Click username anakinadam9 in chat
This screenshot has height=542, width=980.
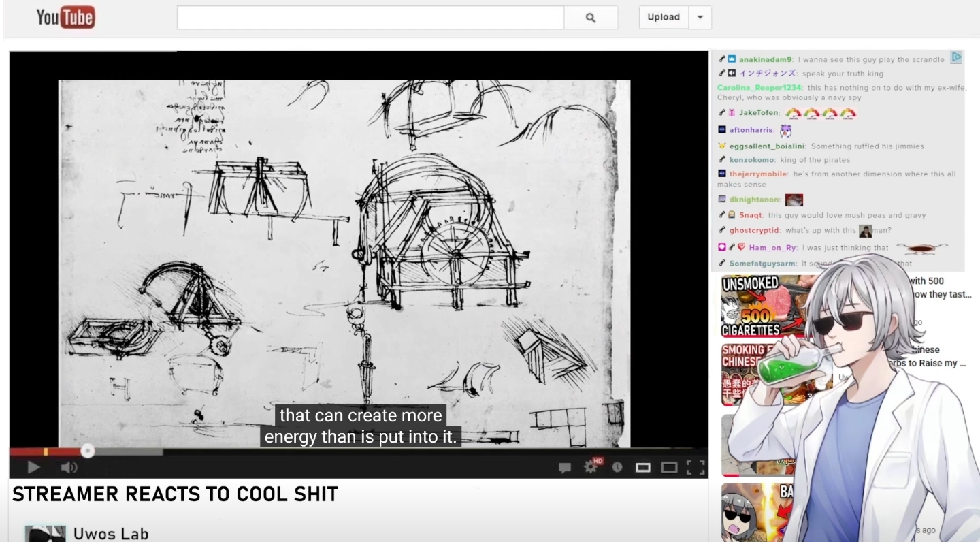pos(766,59)
